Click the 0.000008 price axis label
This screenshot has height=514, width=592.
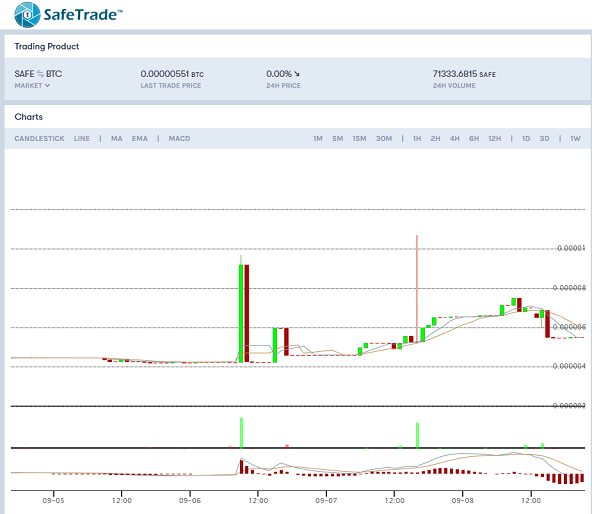click(x=569, y=288)
